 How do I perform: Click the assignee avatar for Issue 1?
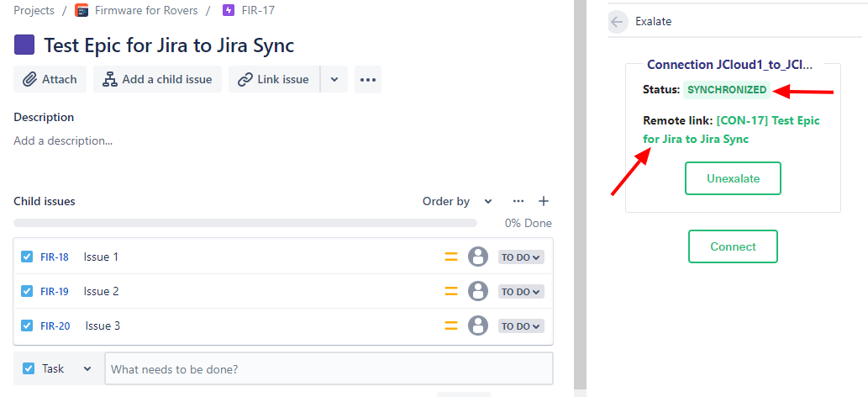click(478, 257)
